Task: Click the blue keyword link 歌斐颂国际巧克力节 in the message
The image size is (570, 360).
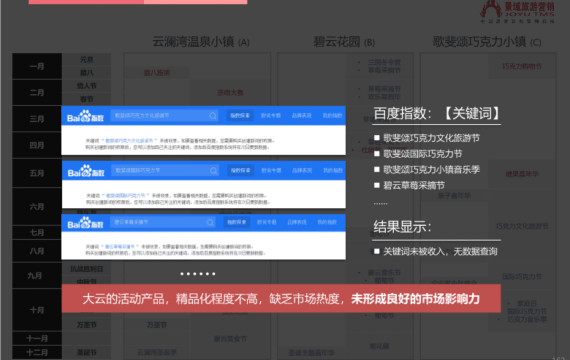Action: pos(125,196)
